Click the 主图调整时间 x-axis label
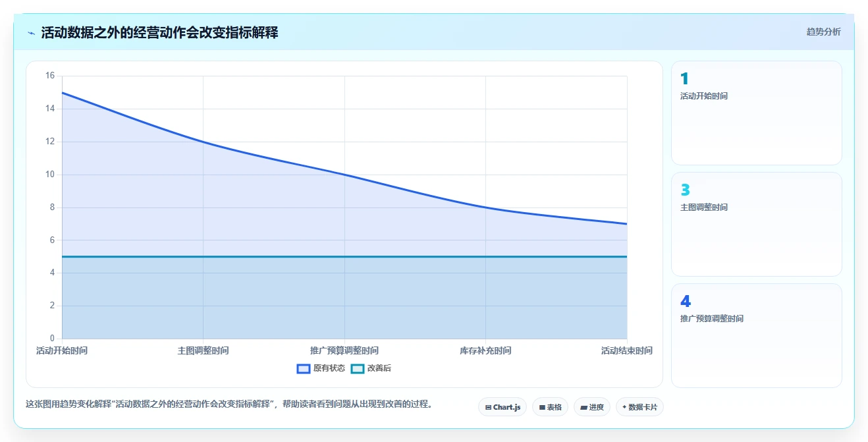Screen dimensions: 868x442 203,350
